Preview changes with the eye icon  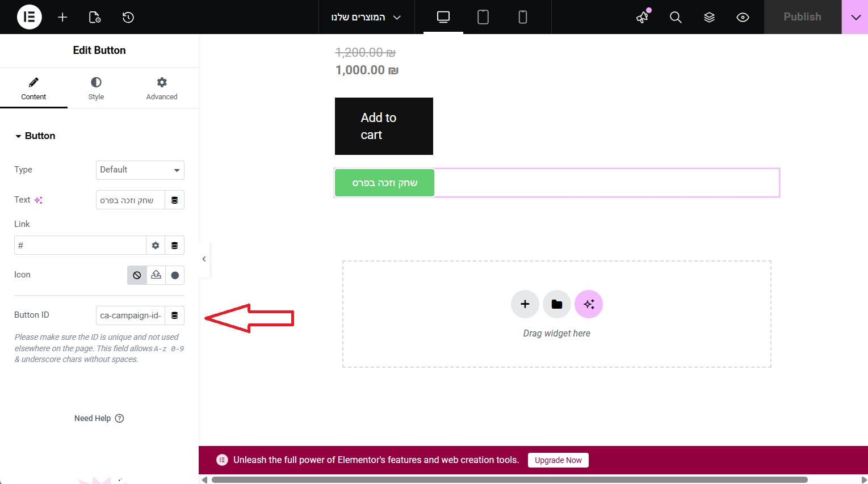[x=743, y=17]
